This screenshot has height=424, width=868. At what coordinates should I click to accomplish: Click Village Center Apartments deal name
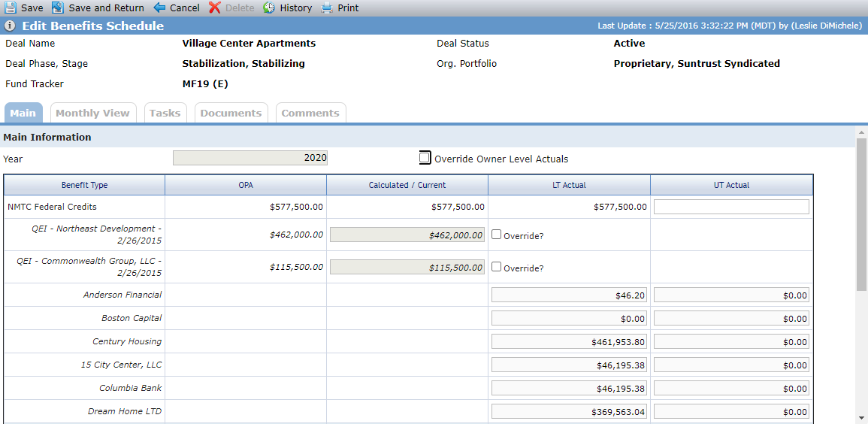[249, 43]
